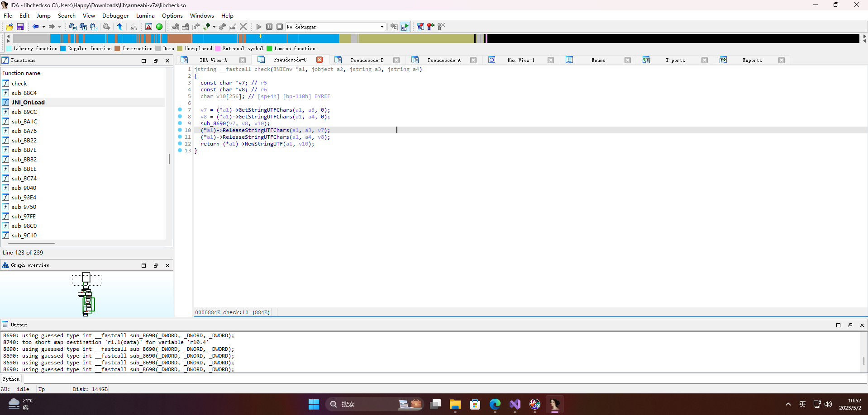This screenshot has height=415, width=868.
Task: Click the Open file toolbar icon
Action: tap(9, 27)
